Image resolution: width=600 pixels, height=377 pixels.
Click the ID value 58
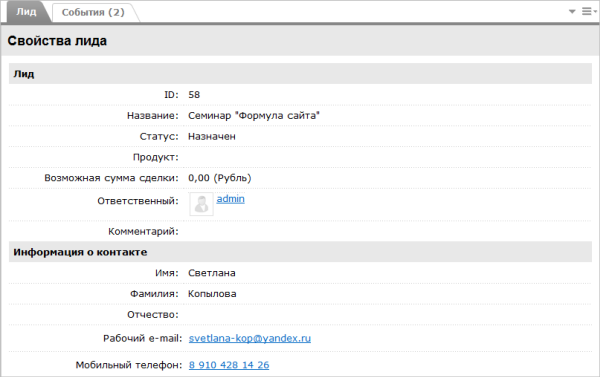pos(194,95)
